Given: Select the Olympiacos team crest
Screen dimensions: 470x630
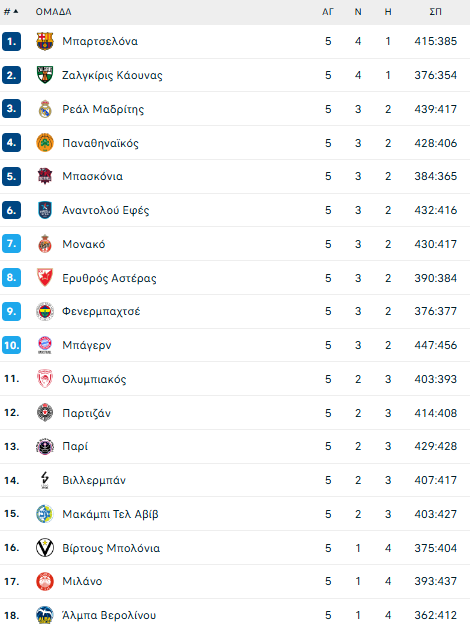Looking at the screenshot, I should point(45,379).
